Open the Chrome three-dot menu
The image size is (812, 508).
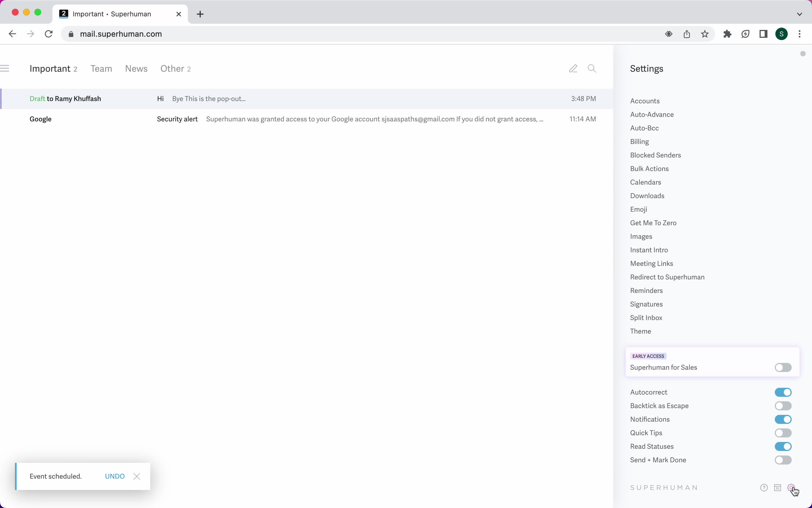[800, 34]
